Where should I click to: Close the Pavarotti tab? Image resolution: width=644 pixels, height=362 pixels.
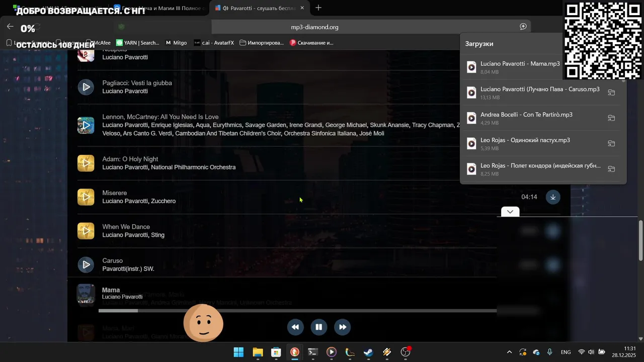click(302, 8)
